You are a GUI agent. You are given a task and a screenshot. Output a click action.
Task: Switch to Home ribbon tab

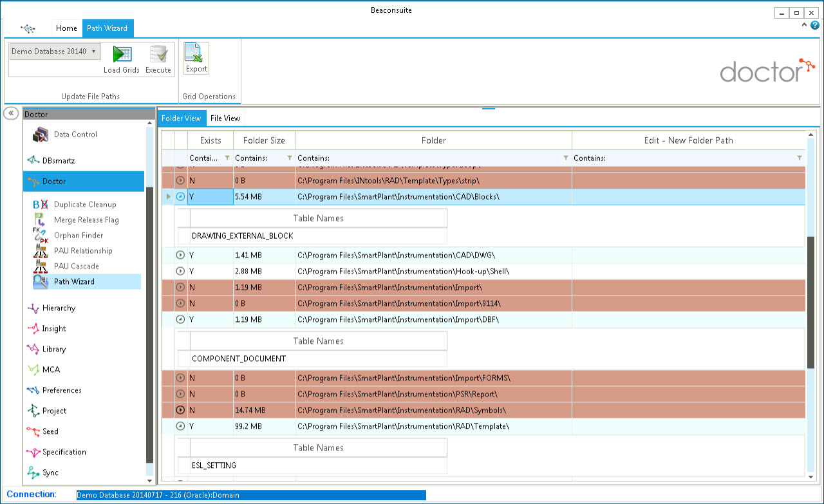pos(66,28)
